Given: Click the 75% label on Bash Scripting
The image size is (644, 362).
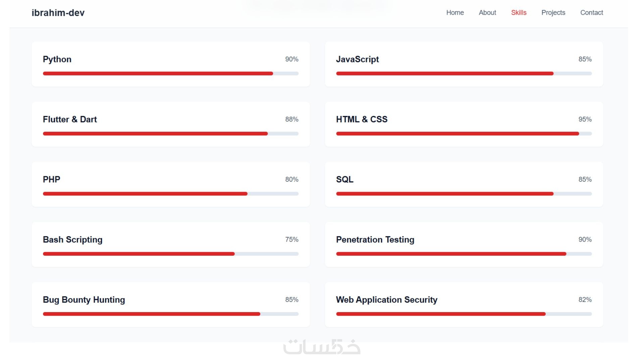Looking at the screenshot, I should 291,240.
